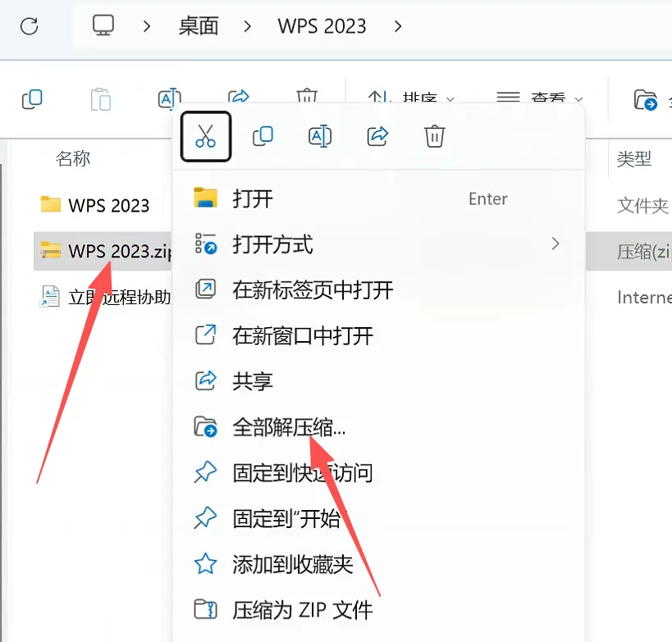This screenshot has height=642, width=672.
Task: Choose 在新窗口中打开
Action: pyautogui.click(x=378, y=335)
